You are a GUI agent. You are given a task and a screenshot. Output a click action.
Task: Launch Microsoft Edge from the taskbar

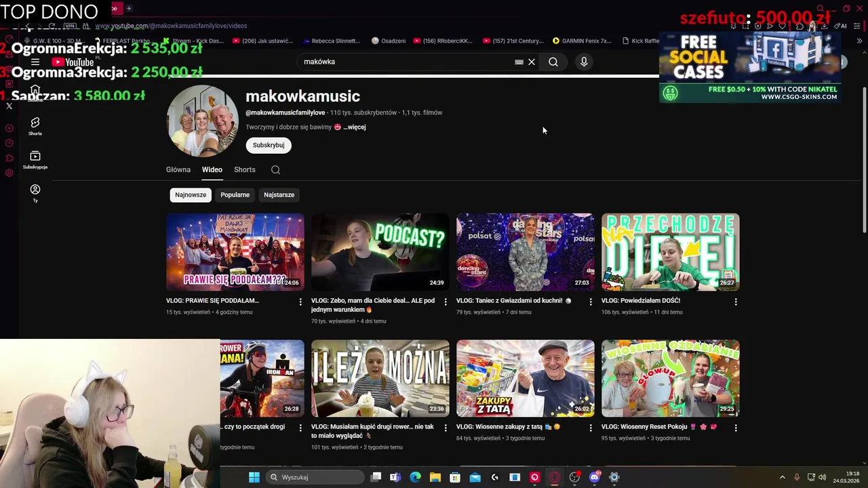click(415, 477)
